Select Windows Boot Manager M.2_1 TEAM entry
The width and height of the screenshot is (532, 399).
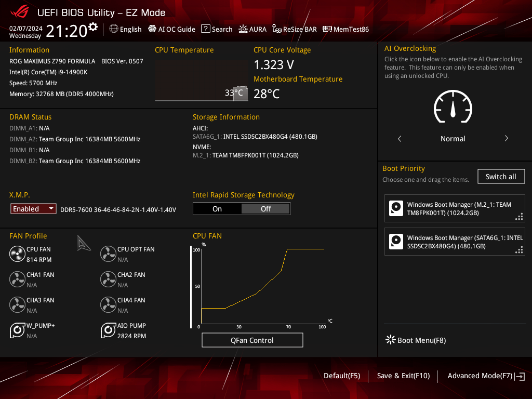[x=455, y=209]
